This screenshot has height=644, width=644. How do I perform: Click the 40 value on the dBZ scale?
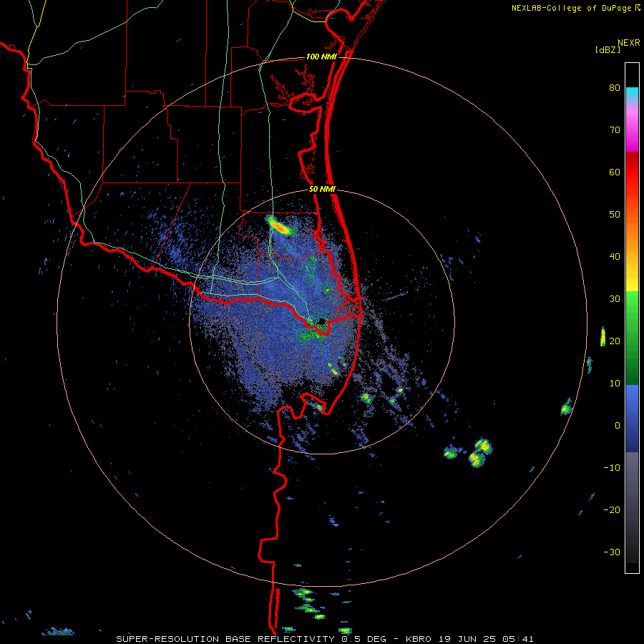tap(615, 257)
